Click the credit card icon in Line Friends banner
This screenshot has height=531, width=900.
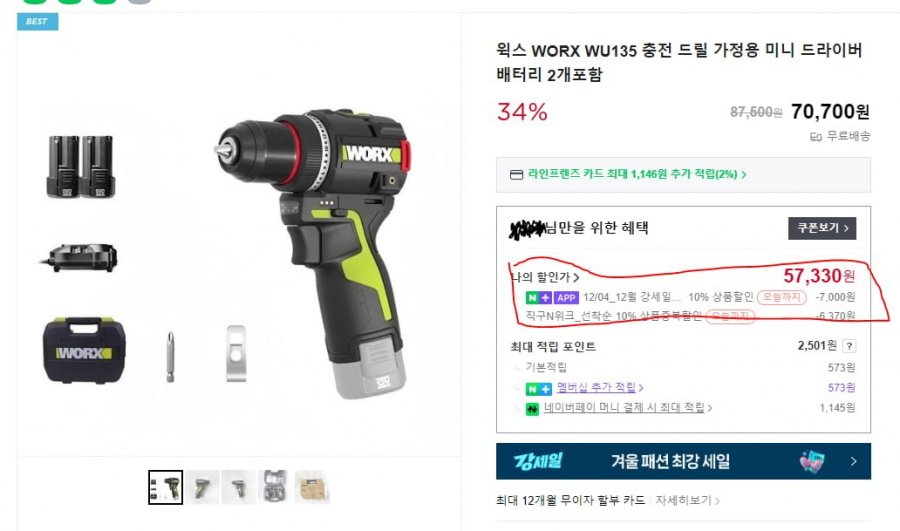tap(517, 175)
